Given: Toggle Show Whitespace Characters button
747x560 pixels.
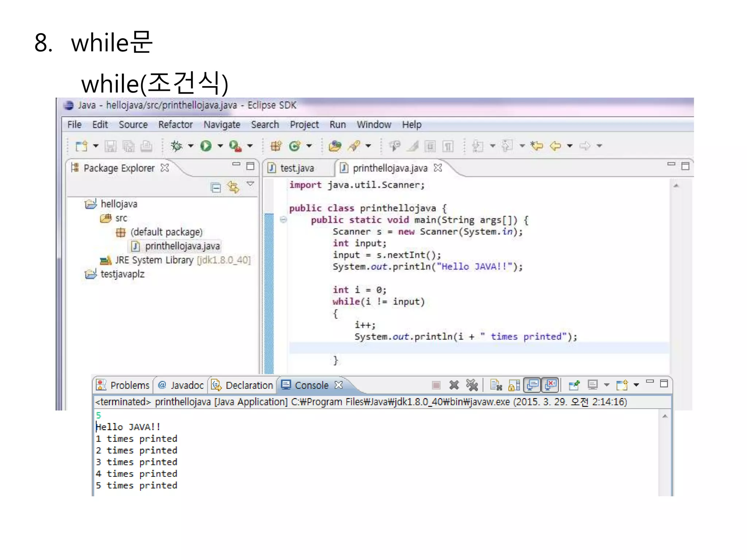Looking at the screenshot, I should pos(448,146).
